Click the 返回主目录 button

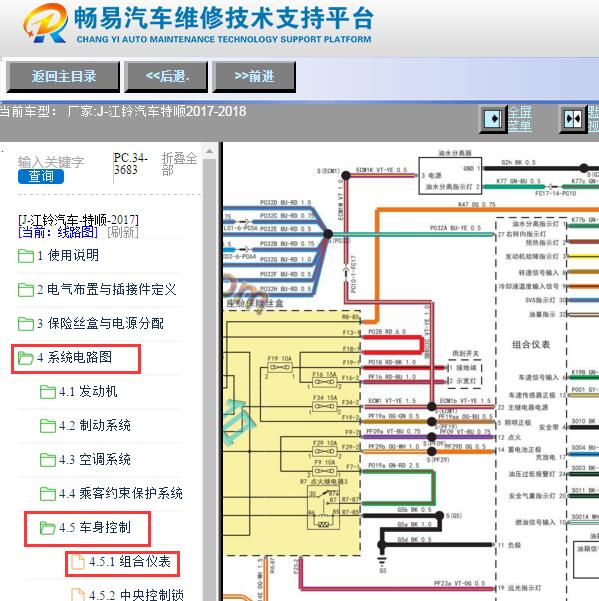[x=63, y=77]
